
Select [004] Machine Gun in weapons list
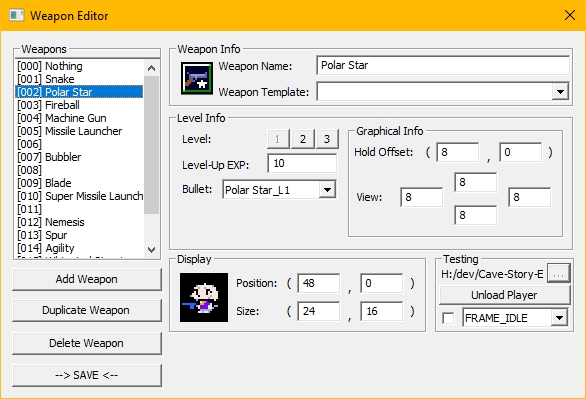coord(79,118)
